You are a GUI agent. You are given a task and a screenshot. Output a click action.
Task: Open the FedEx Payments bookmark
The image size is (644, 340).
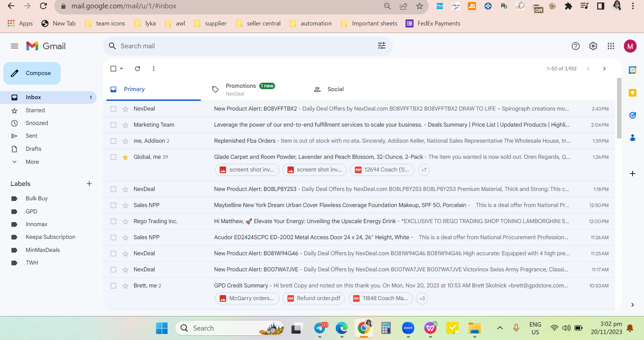click(x=433, y=23)
